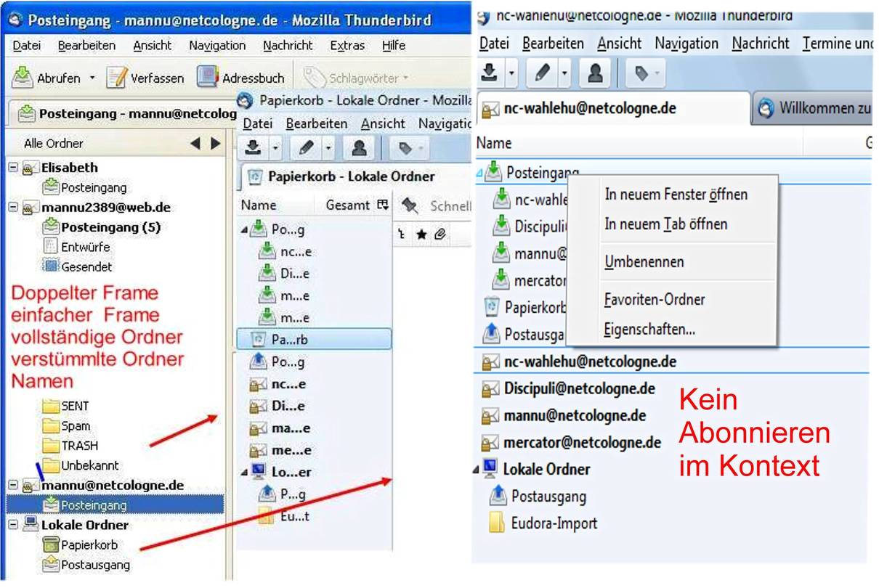Toggle the star filter in Papierkorb window
Screen dimensions: 879x588
421,234
